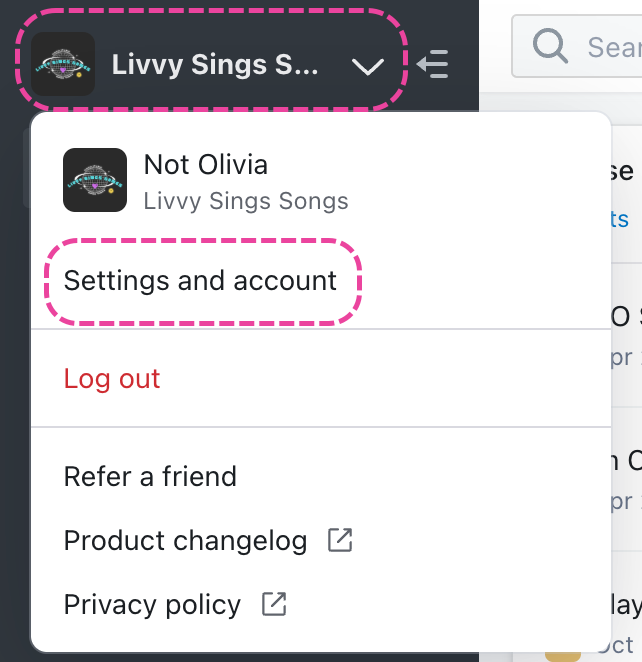Click the yellow badge at bottom right
The width and height of the screenshot is (642, 662).
tap(562, 652)
